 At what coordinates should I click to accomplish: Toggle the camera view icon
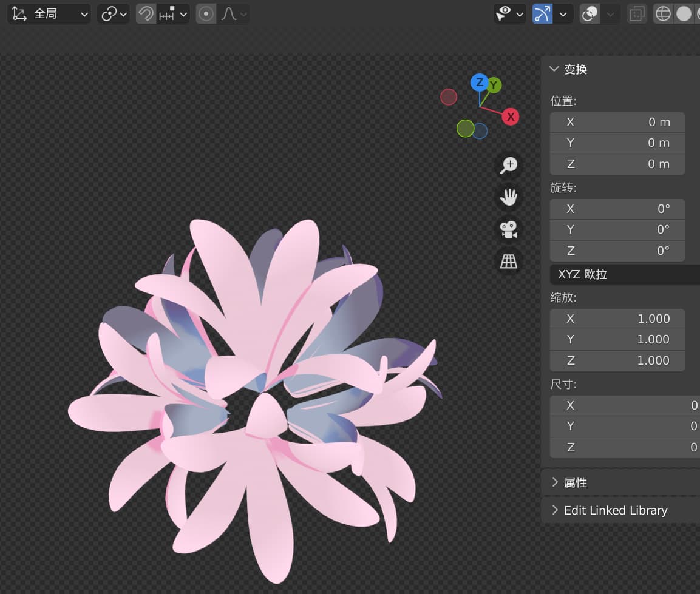[509, 229]
